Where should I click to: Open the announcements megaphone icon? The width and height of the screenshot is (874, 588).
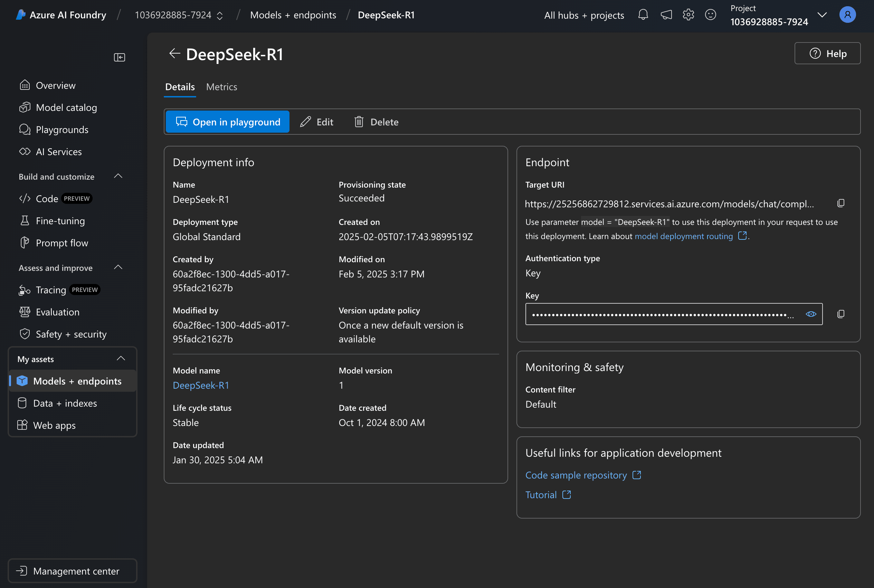[x=666, y=15]
